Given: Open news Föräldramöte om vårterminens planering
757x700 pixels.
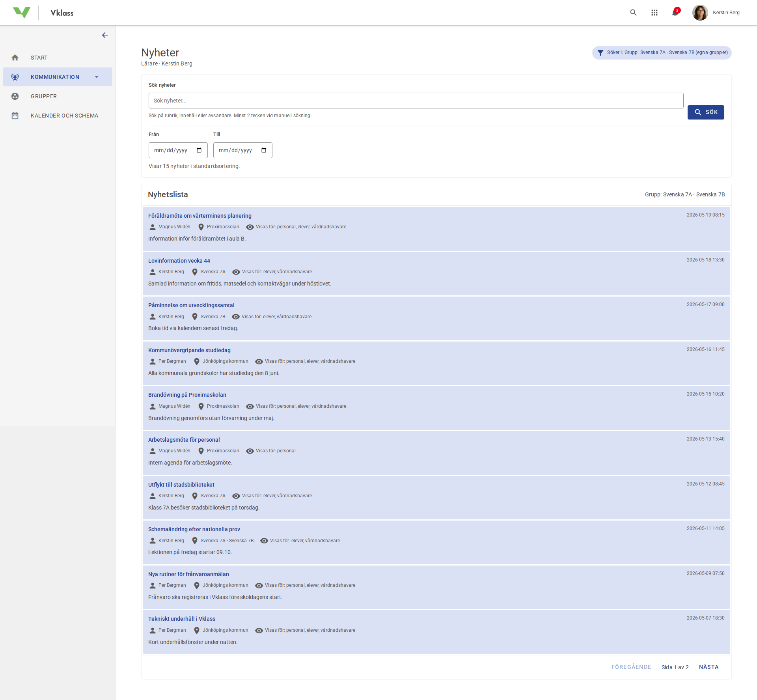Looking at the screenshot, I should [200, 216].
